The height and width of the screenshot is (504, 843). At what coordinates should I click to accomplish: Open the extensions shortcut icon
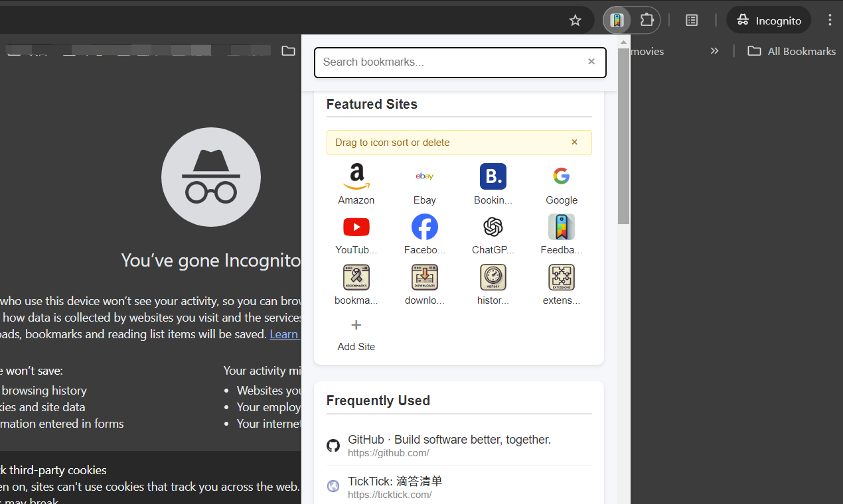(x=562, y=277)
